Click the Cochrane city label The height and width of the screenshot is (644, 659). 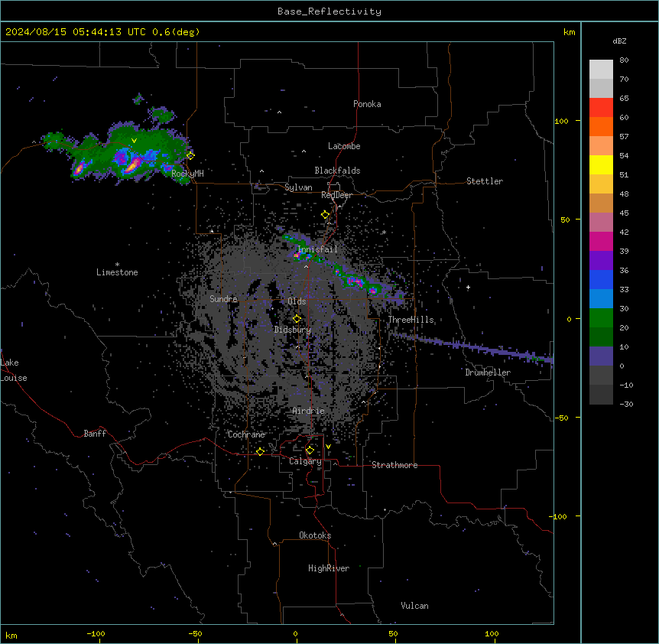(x=246, y=434)
